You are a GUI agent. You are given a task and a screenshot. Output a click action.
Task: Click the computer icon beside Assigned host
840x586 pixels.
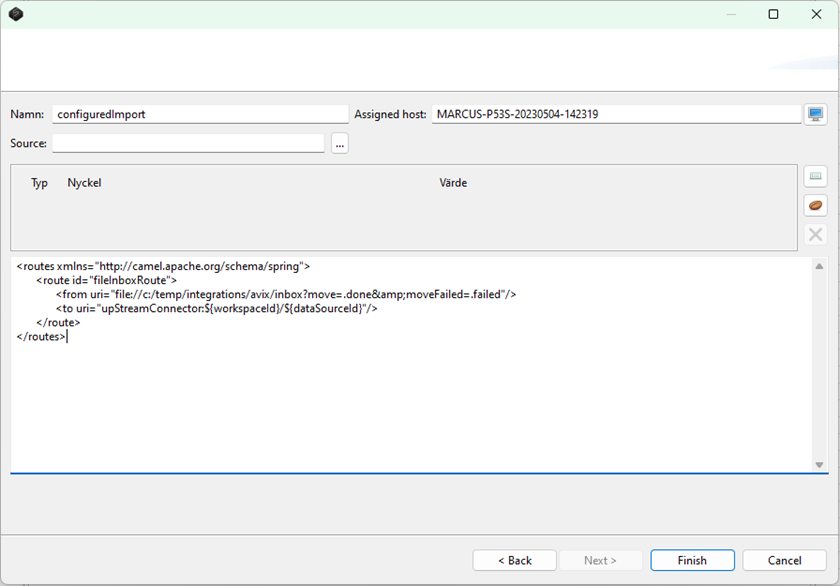click(x=815, y=114)
